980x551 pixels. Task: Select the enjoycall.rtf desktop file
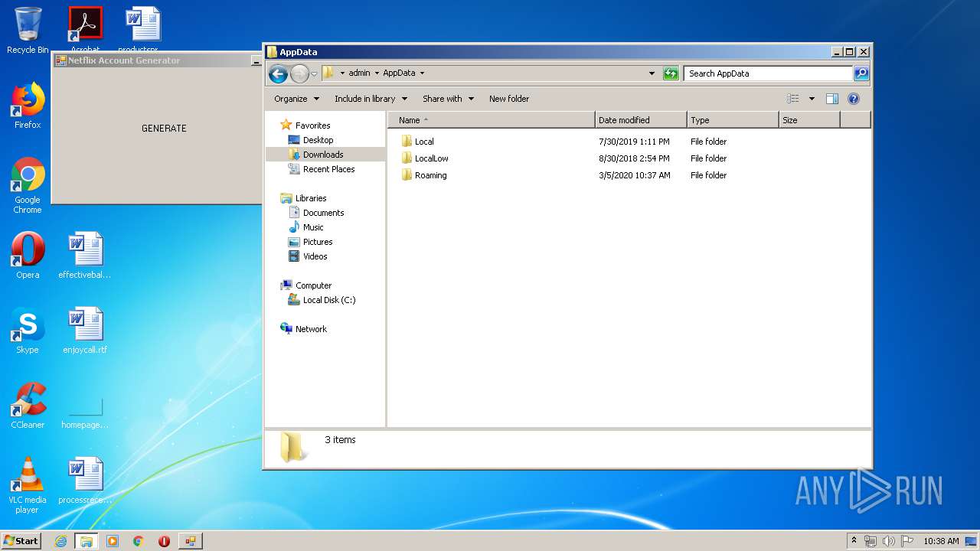85,331
